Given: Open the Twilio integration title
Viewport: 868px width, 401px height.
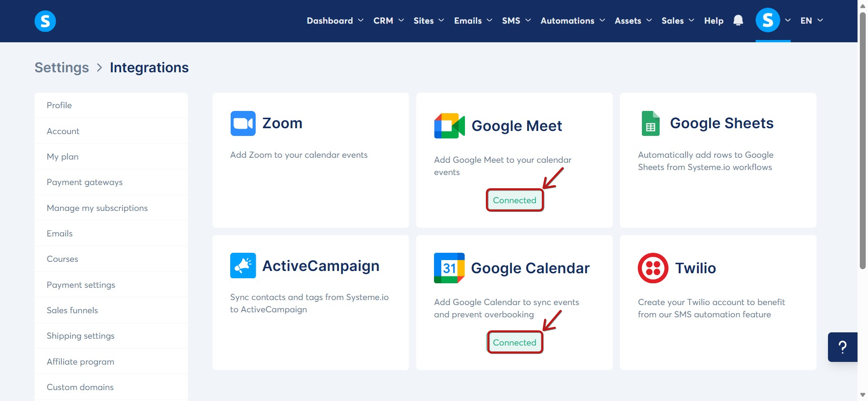Looking at the screenshot, I should (696, 268).
